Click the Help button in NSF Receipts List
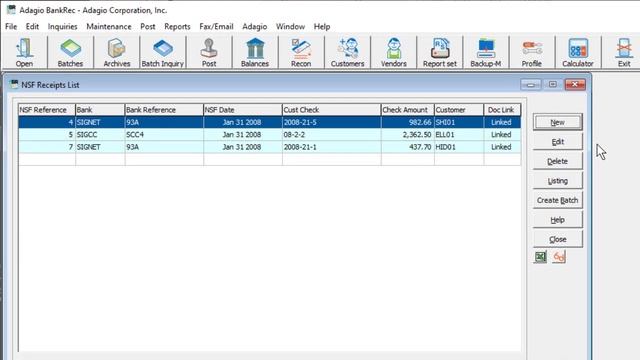Screen dimensions: 640x360 click(558, 220)
